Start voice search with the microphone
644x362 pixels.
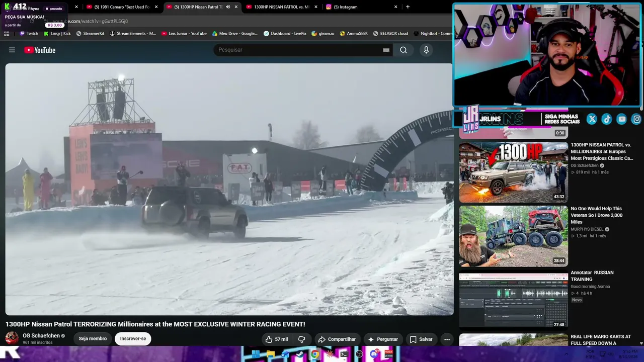point(426,50)
